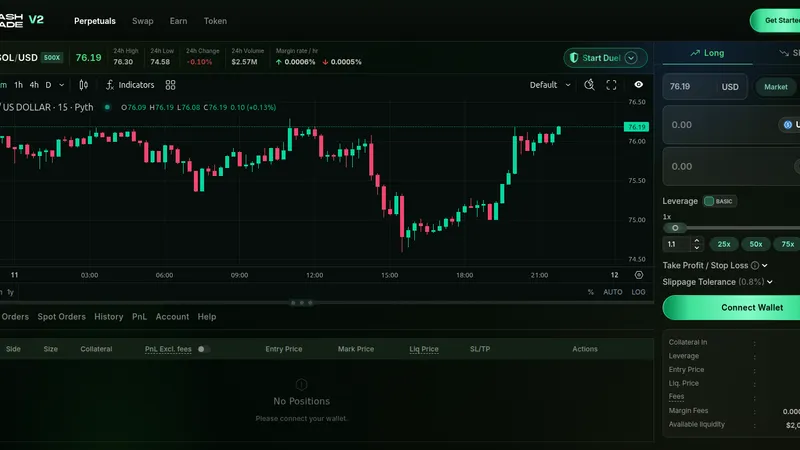Open the Default chart layout dropdown
This screenshot has width=800, height=450.
550,85
